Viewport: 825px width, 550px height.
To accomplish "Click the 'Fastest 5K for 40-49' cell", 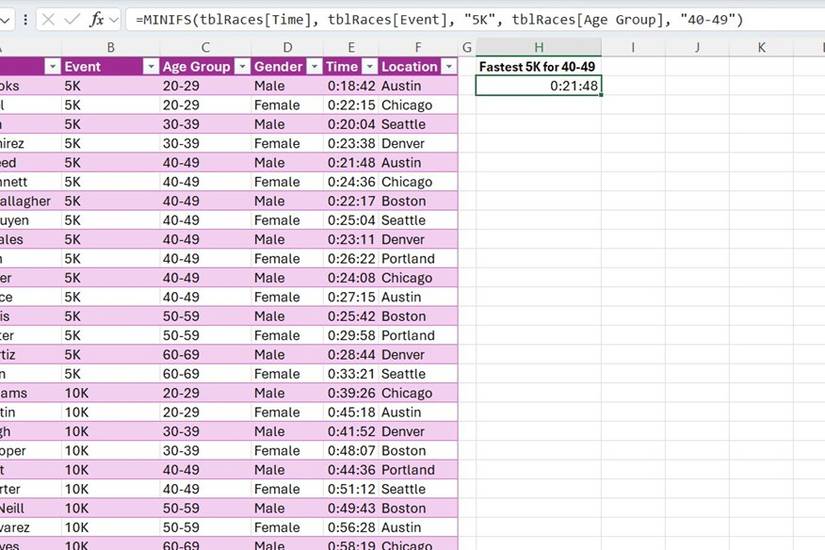I will coord(539,66).
